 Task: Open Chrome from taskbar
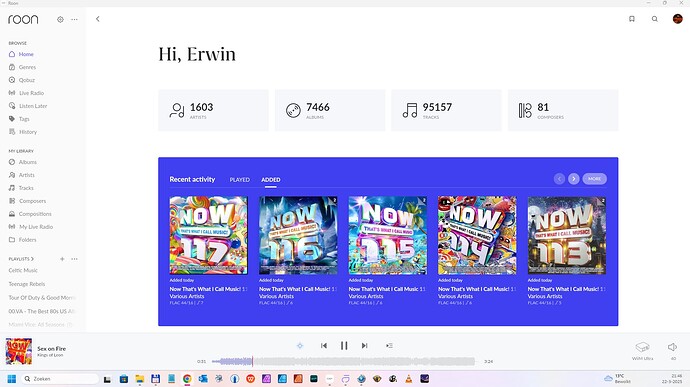coord(187,379)
